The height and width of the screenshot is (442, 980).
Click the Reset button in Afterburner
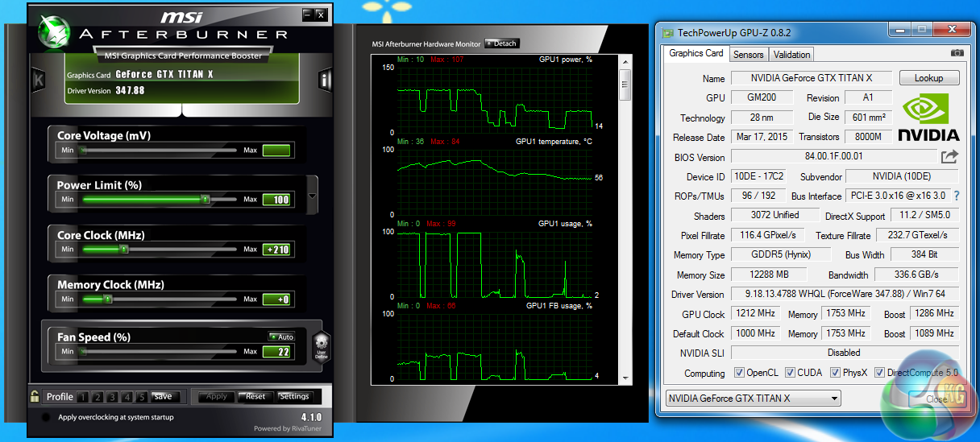[x=255, y=396]
